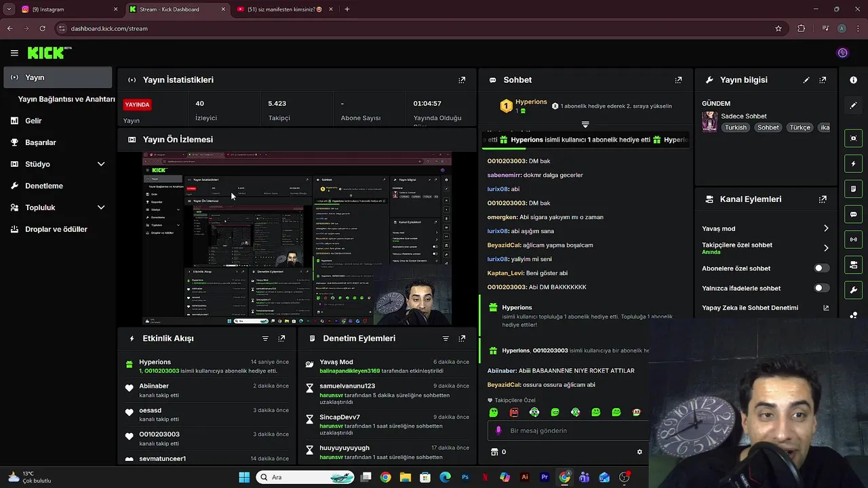Click the Turkish tag in Yayın bilgisi
This screenshot has height=488, width=868.
pos(735,127)
